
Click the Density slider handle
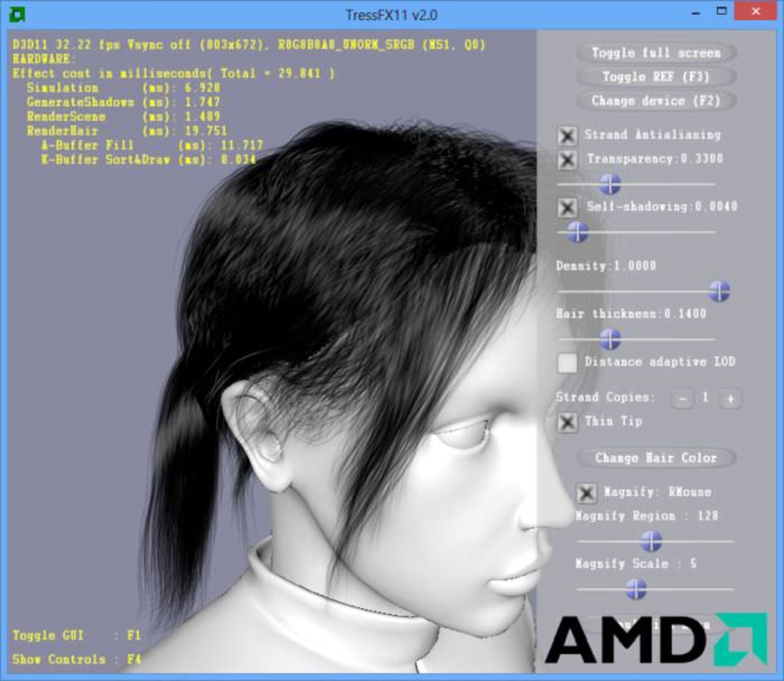click(719, 291)
